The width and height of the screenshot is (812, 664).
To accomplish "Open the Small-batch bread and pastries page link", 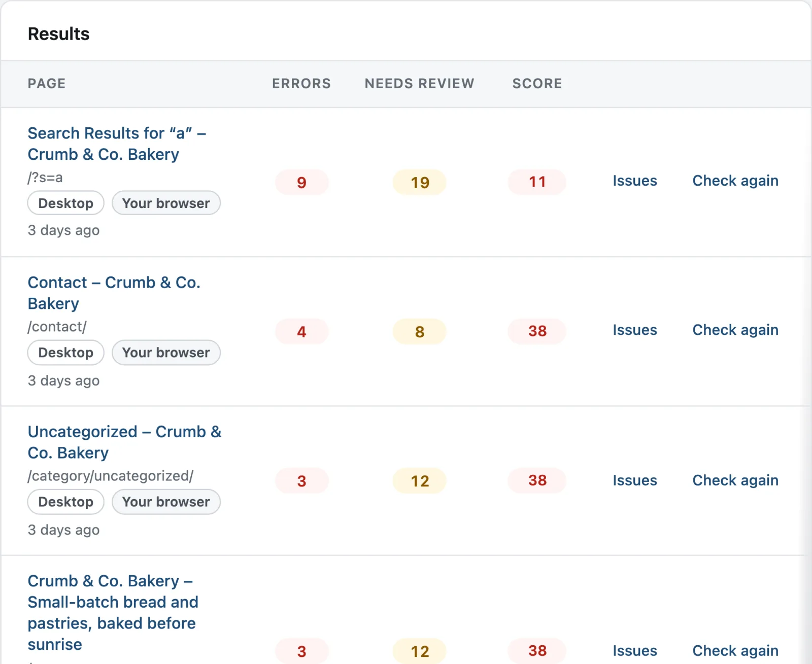I will pyautogui.click(x=113, y=612).
